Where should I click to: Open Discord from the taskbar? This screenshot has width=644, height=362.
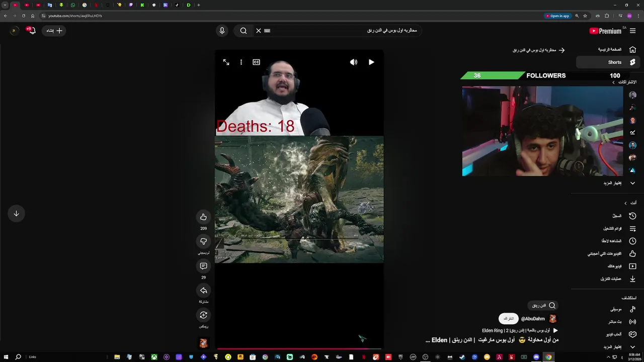(x=536, y=357)
